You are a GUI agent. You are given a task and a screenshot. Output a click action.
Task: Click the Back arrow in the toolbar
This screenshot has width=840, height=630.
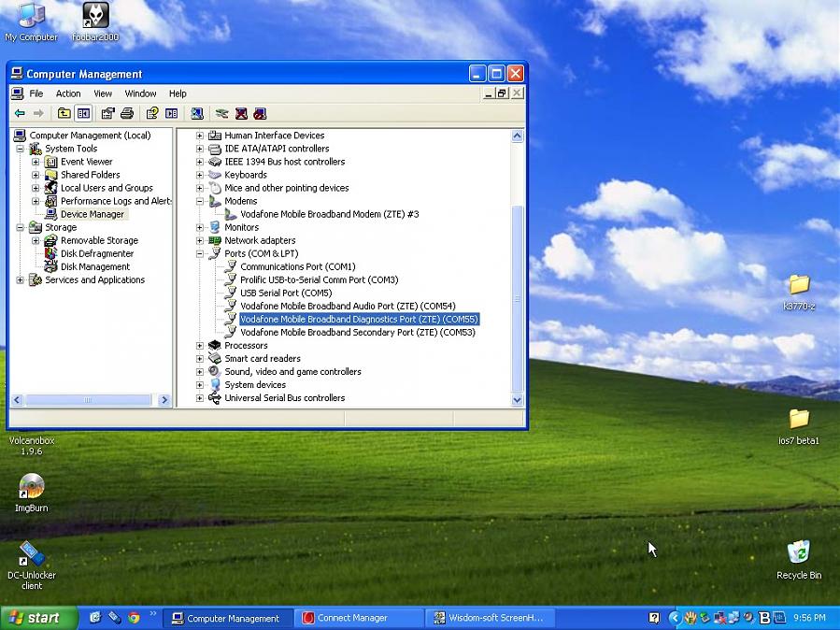[x=20, y=113]
